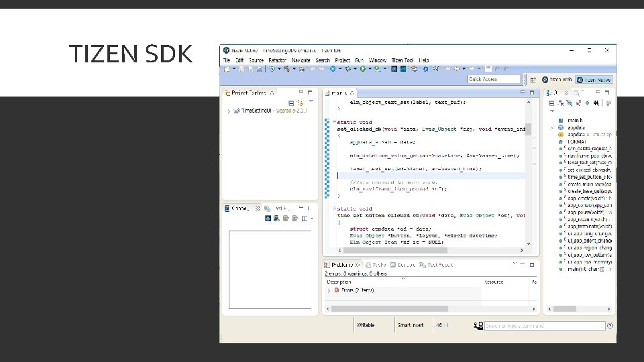Open the Window menu
This screenshot has height=362, width=644.
[x=378, y=60]
